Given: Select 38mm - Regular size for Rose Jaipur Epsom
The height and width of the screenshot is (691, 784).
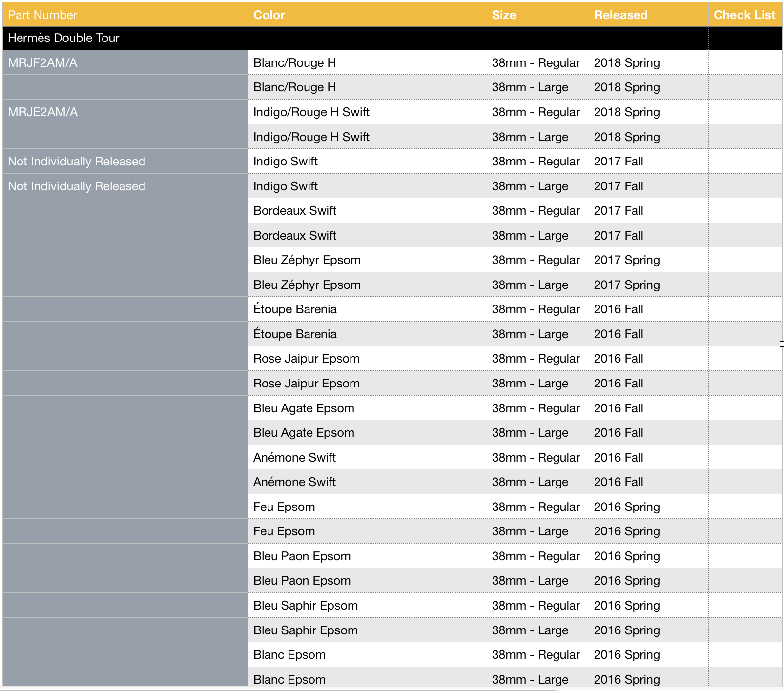Looking at the screenshot, I should coord(536,359).
